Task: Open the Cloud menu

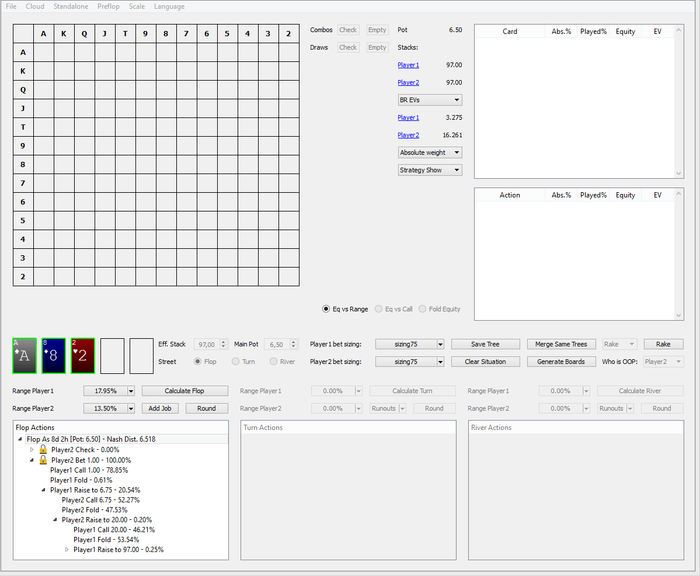Action: click(x=35, y=6)
